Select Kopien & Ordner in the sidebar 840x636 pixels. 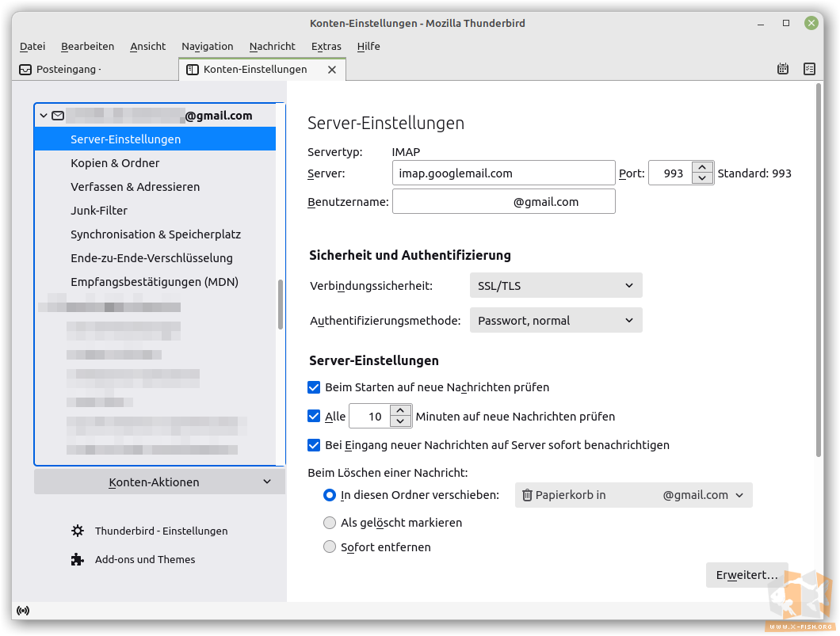click(x=155, y=162)
